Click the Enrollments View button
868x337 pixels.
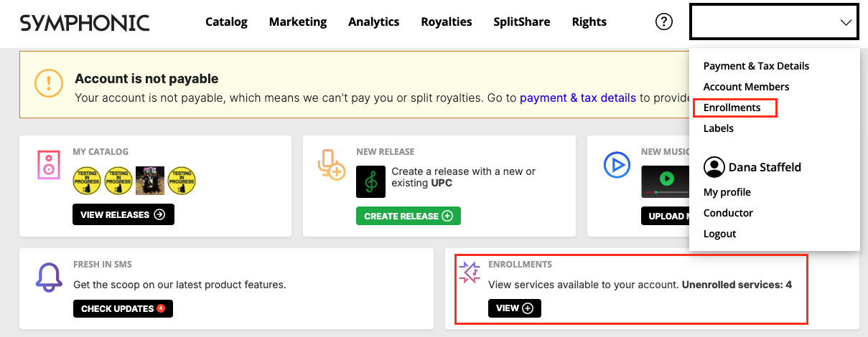coord(515,308)
